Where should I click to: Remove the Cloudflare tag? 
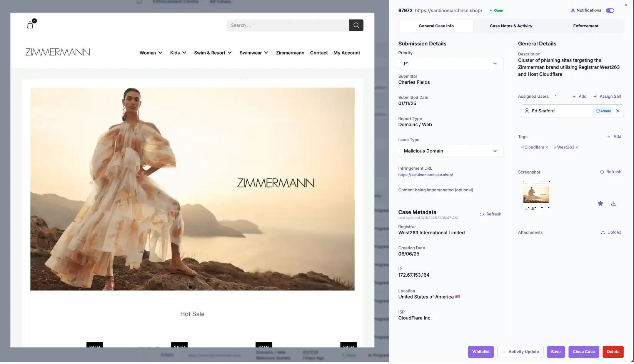point(547,147)
